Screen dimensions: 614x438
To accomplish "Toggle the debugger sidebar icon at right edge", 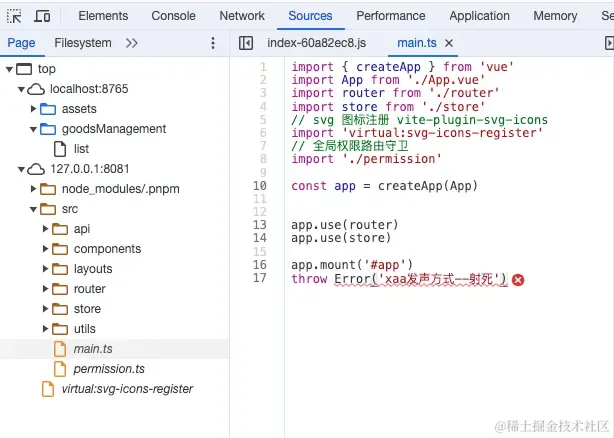I will tap(609, 43).
